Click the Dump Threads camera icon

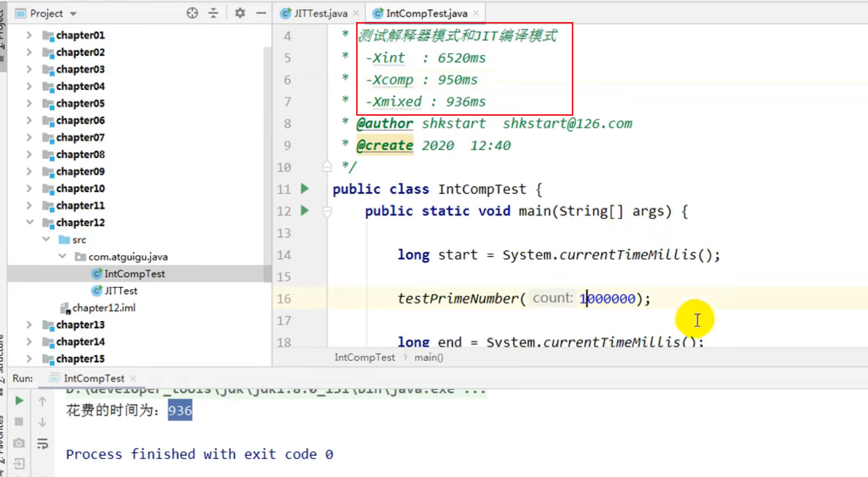[x=19, y=443]
